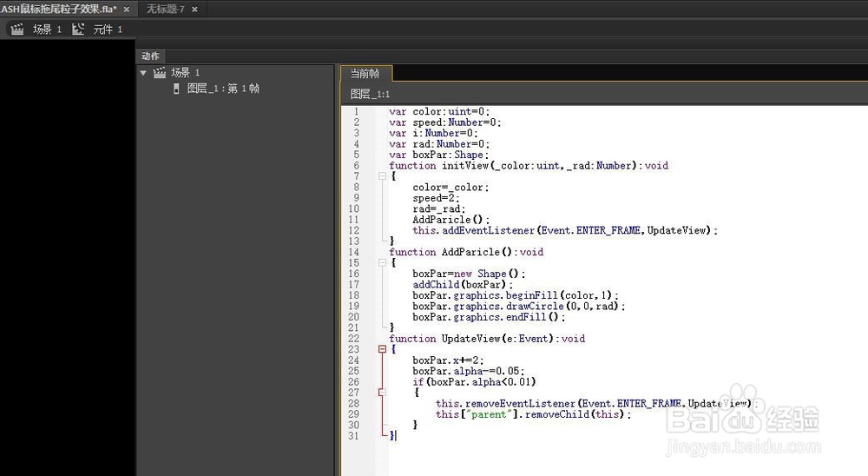Viewport: 868px width, 476px height.
Task: Collapse the UpdateView function fold at line 23
Action: (382, 349)
